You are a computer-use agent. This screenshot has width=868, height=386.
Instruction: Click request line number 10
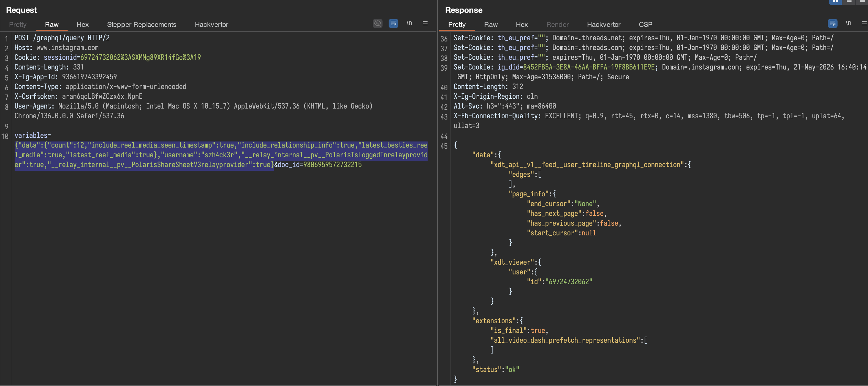(5, 137)
